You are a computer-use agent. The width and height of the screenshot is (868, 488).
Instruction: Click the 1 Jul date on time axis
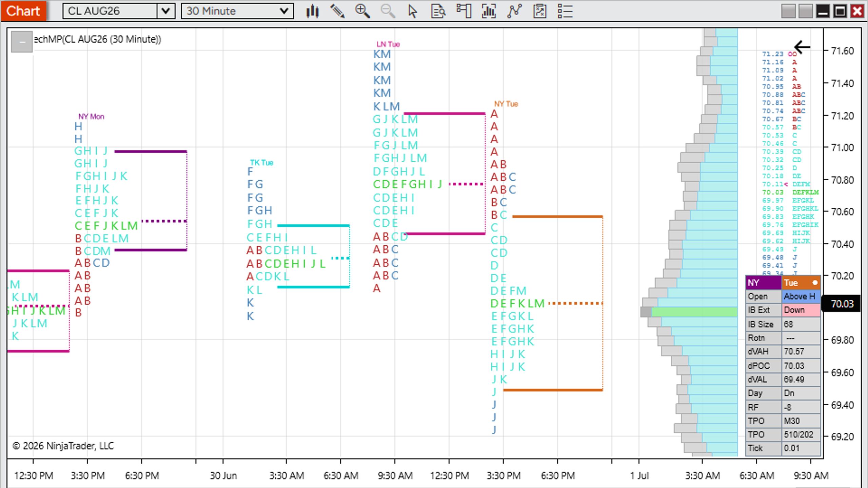639,476
